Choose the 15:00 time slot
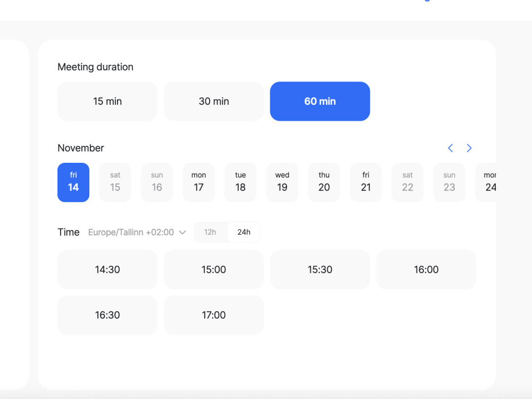532x399 pixels. click(x=214, y=270)
